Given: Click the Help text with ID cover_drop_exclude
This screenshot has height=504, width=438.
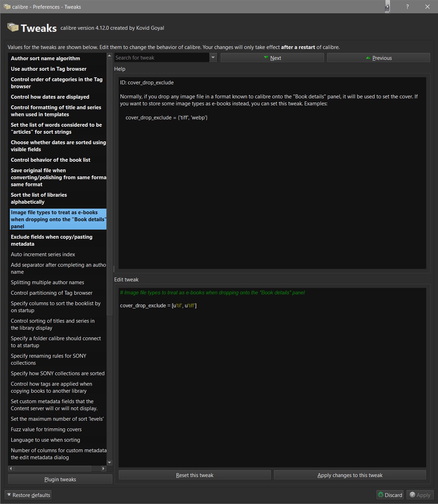Looking at the screenshot, I should click(147, 83).
